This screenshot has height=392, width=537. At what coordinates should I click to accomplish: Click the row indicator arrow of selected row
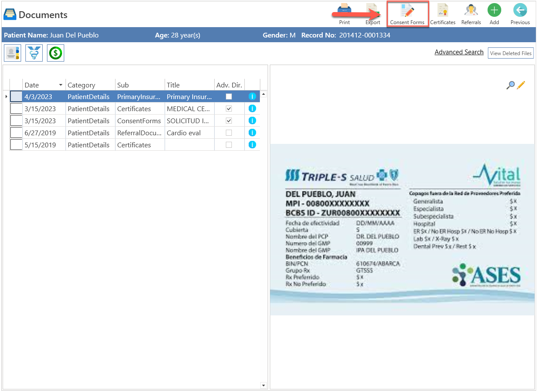tap(6, 96)
